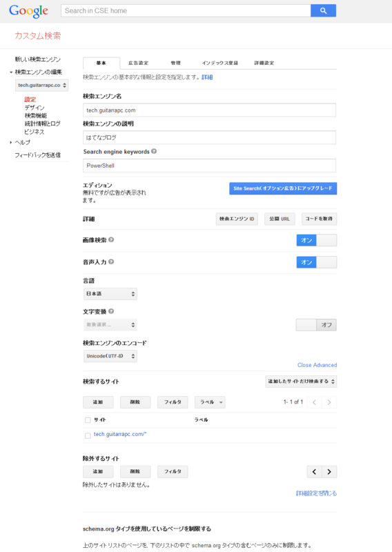Switch to the 広告設定 tab
The height and width of the screenshot is (552, 392).
138,63
